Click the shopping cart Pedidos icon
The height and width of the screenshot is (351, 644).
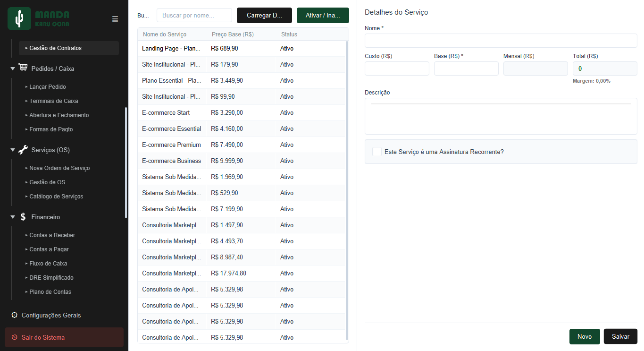click(23, 68)
